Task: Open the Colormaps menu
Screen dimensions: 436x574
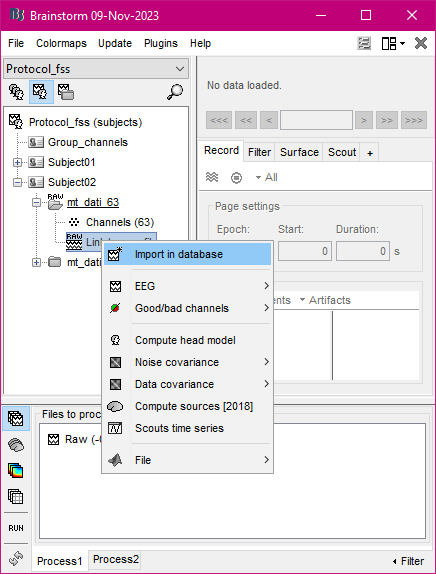Action: point(62,43)
